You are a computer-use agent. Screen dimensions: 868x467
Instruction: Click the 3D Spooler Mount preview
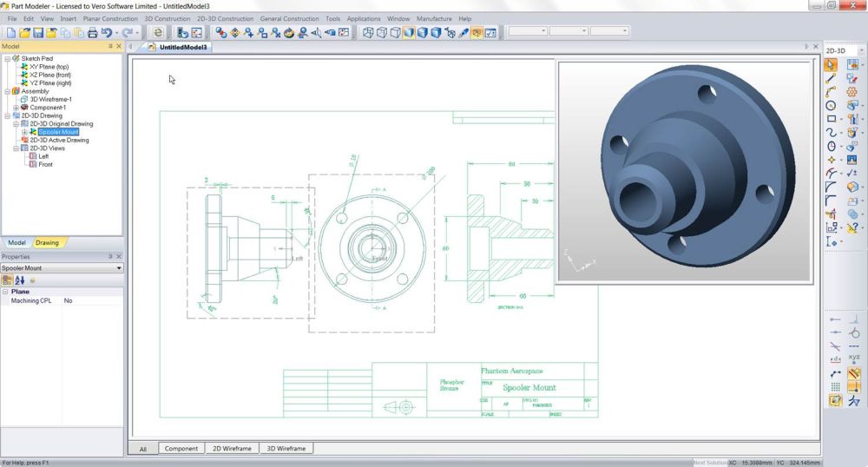pyautogui.click(x=685, y=172)
